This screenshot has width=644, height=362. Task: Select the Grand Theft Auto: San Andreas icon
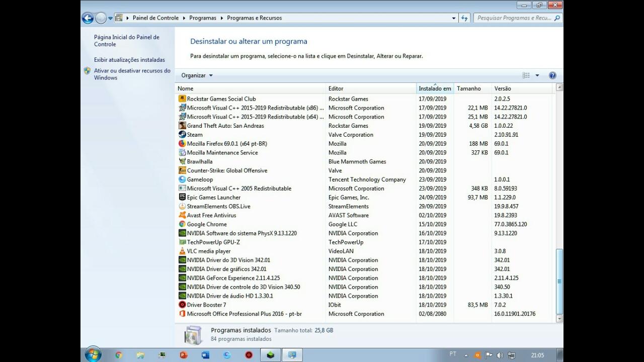coord(182,126)
